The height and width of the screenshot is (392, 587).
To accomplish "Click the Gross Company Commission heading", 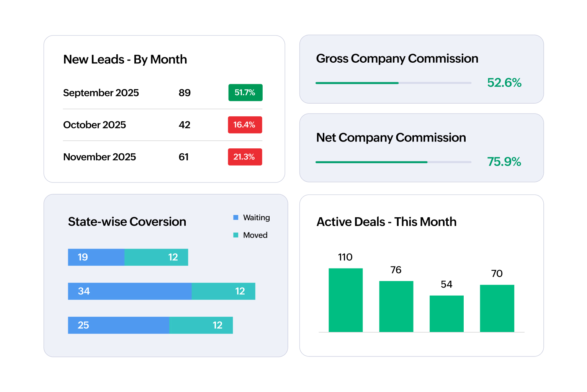I will pos(397,59).
